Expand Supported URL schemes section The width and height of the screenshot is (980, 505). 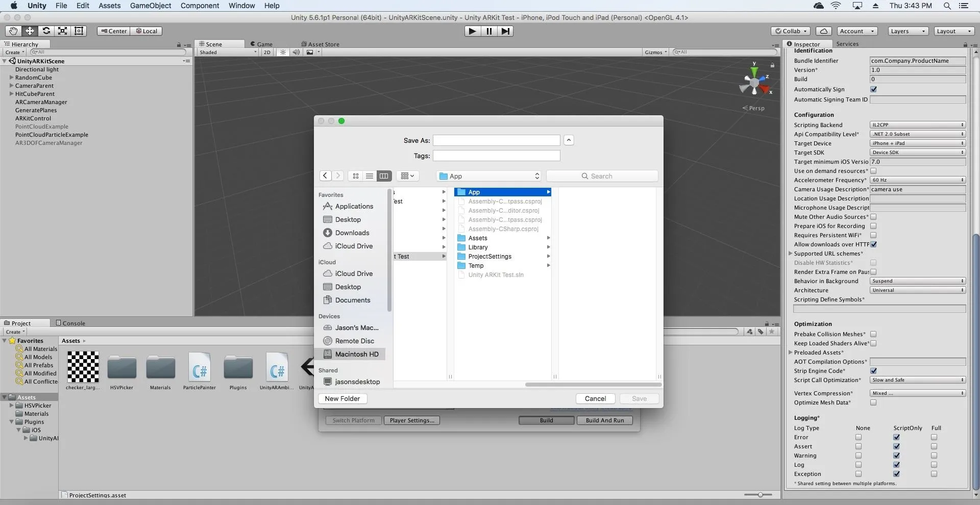coord(791,254)
